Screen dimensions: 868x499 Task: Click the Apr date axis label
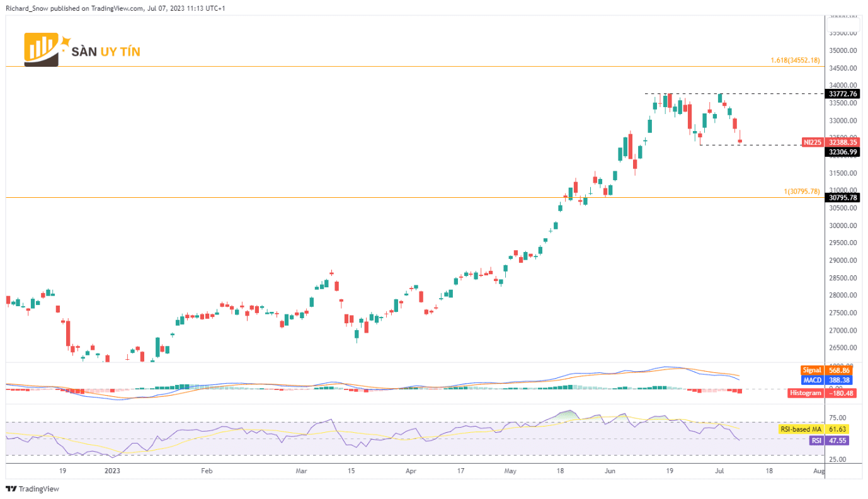tap(411, 471)
